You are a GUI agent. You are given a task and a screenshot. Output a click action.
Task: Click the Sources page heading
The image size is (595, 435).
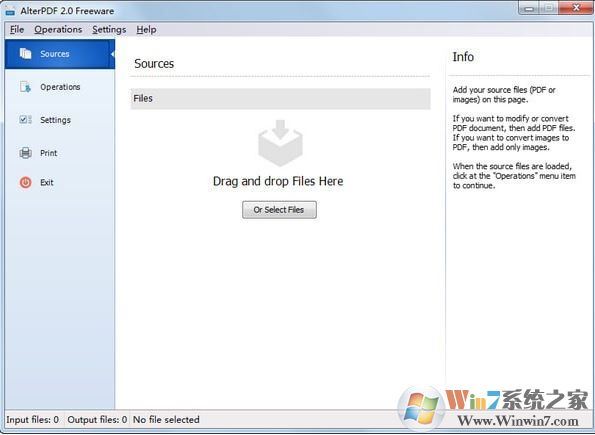154,64
